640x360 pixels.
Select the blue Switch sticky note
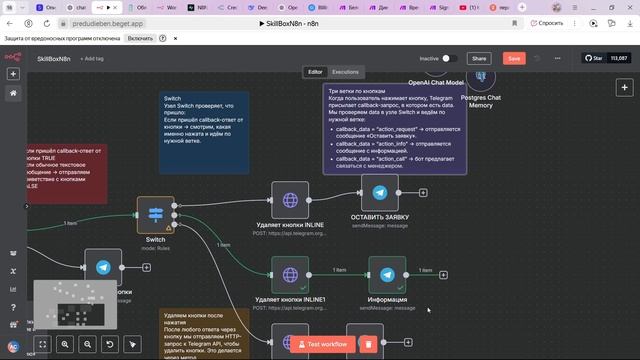click(x=204, y=133)
